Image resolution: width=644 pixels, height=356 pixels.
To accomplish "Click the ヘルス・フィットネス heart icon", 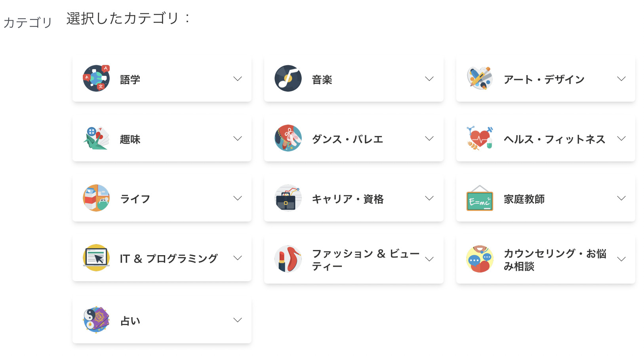I will [480, 138].
